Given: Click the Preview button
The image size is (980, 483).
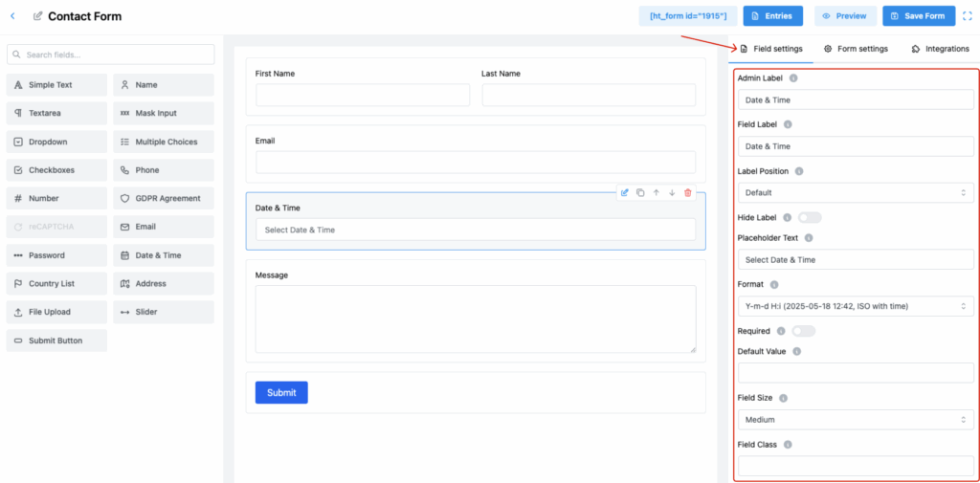Looking at the screenshot, I should pos(844,16).
